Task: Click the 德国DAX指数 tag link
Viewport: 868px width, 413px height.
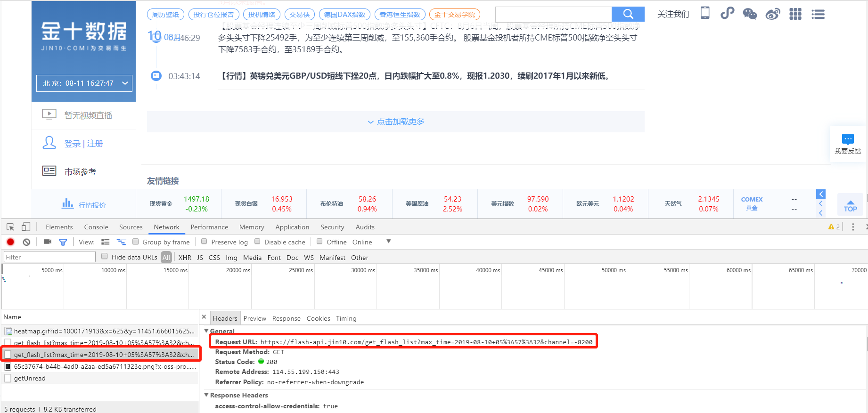Action: click(344, 15)
